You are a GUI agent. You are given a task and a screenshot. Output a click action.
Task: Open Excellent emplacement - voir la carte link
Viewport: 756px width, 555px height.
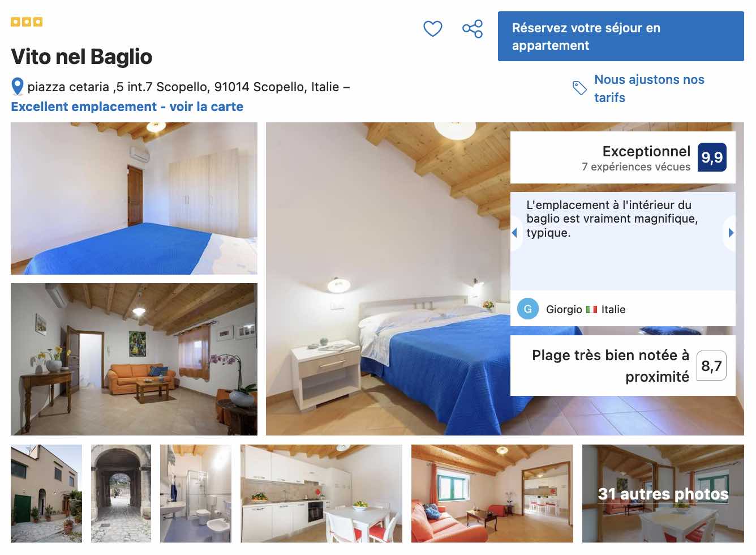(x=127, y=106)
